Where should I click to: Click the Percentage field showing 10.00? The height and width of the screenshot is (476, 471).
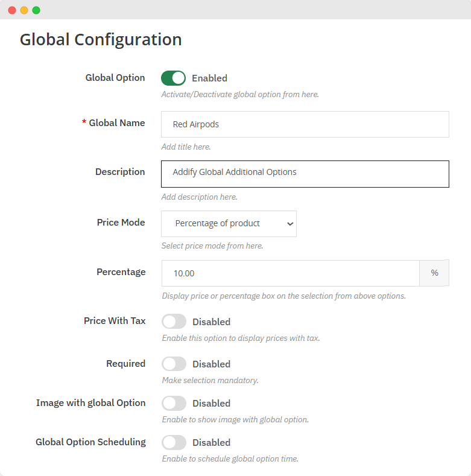click(x=290, y=273)
